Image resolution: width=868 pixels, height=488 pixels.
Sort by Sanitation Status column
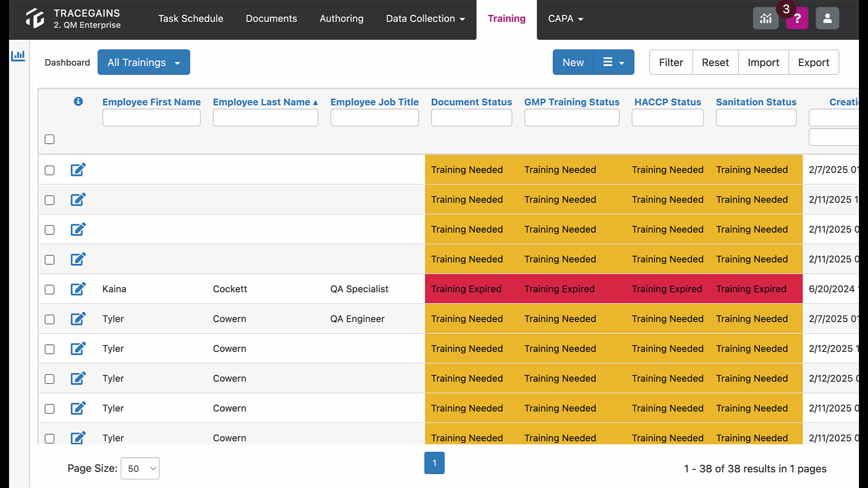click(x=756, y=102)
